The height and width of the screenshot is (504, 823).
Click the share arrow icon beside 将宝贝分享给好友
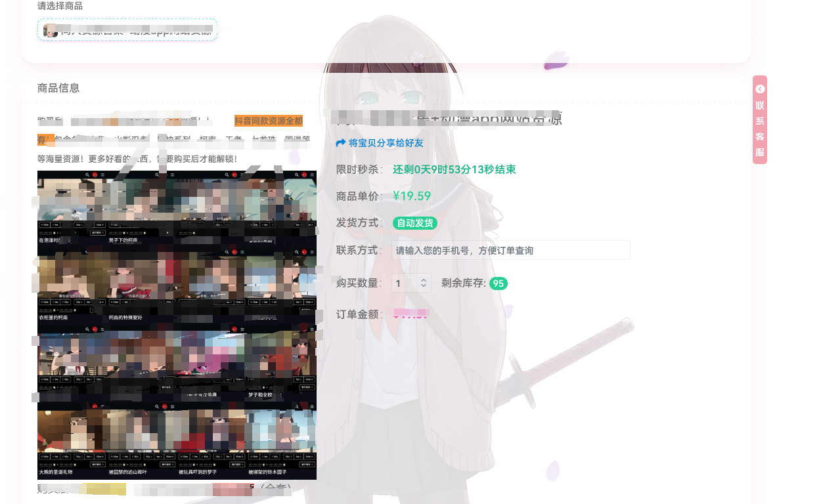click(x=340, y=142)
